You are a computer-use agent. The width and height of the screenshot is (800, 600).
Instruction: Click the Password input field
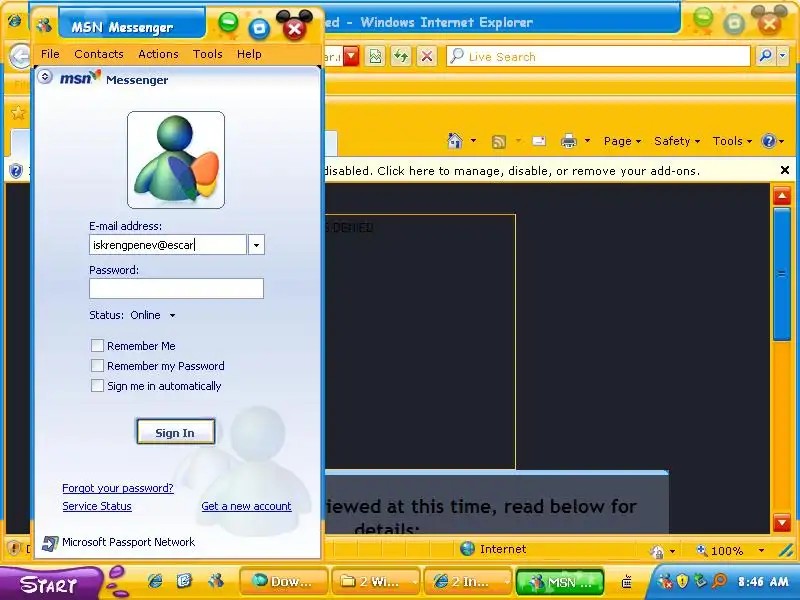tap(177, 288)
